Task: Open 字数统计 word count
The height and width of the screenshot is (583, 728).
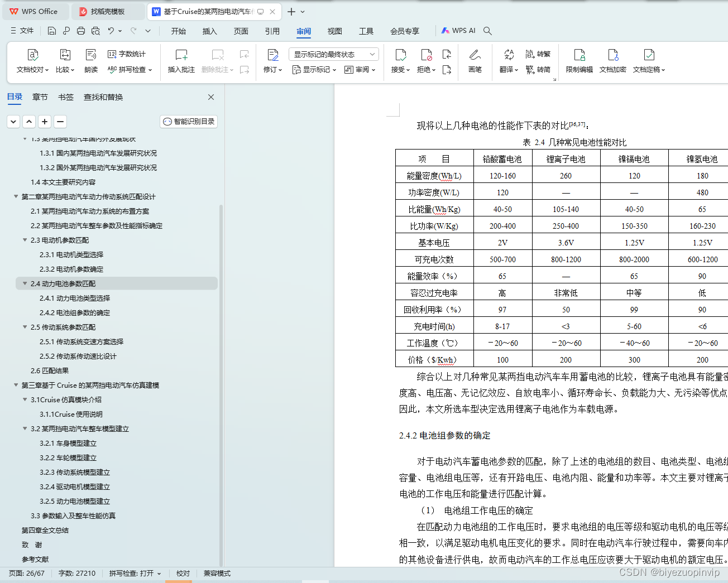Action: [127, 54]
